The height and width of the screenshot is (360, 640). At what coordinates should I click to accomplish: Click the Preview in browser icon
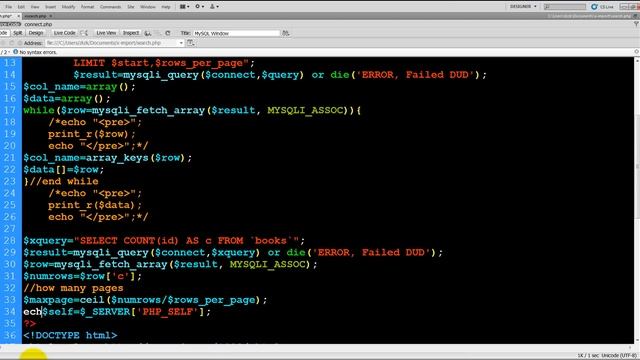pos(148,33)
